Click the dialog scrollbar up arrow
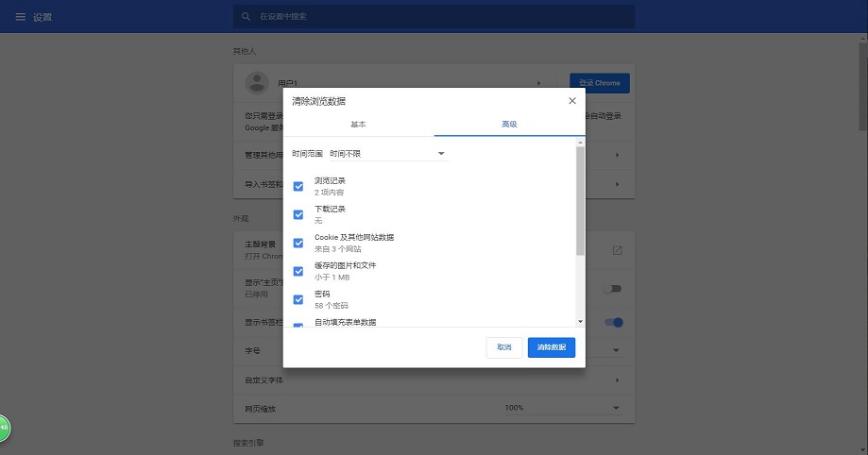The width and height of the screenshot is (868, 455). pos(580,142)
